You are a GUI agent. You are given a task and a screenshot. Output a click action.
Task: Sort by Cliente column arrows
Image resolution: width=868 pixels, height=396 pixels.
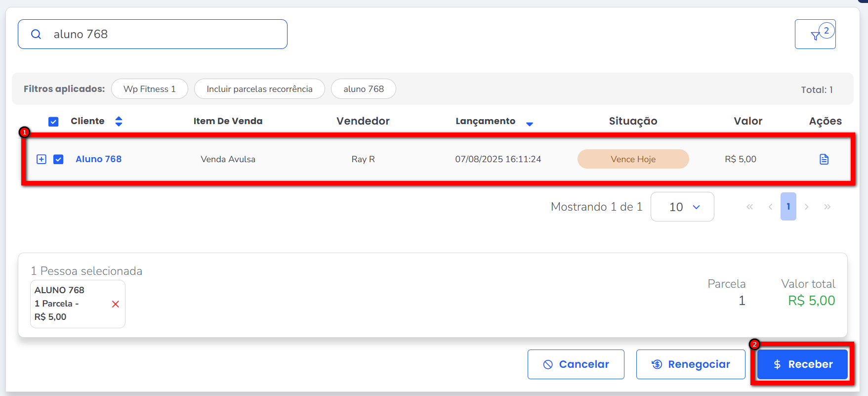pyautogui.click(x=119, y=121)
